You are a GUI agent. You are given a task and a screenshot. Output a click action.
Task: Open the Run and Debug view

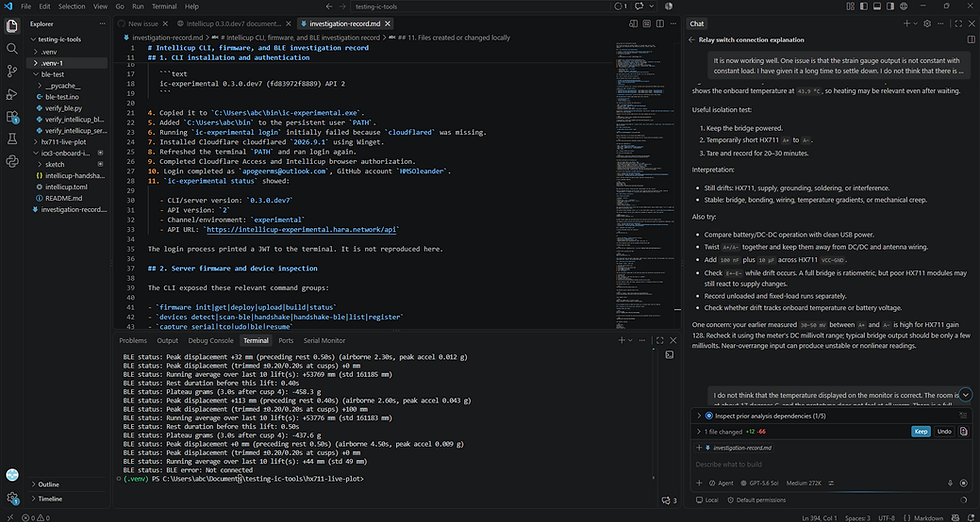pos(12,94)
